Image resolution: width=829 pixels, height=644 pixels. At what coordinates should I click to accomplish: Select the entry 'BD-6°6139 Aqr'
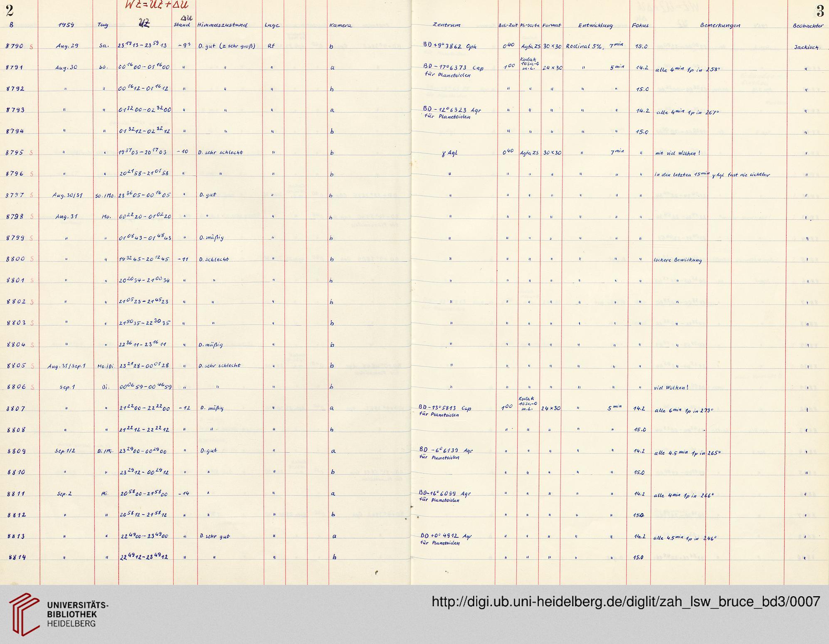tap(446, 450)
